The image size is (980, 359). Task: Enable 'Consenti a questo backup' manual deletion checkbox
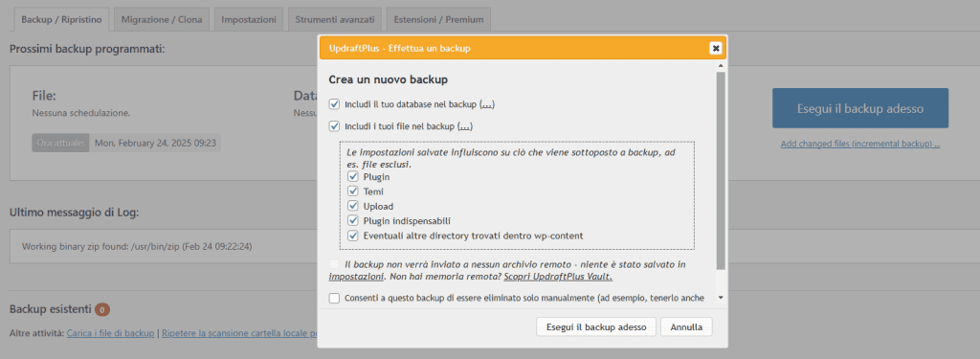pyautogui.click(x=334, y=299)
